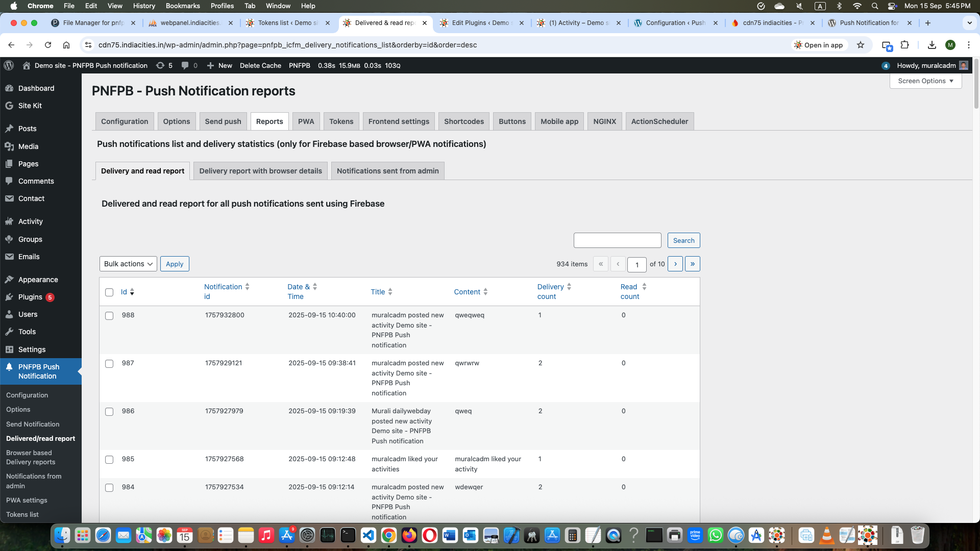This screenshot has height=551, width=980.
Task: Open the Bulk actions dropdown
Action: (x=128, y=264)
